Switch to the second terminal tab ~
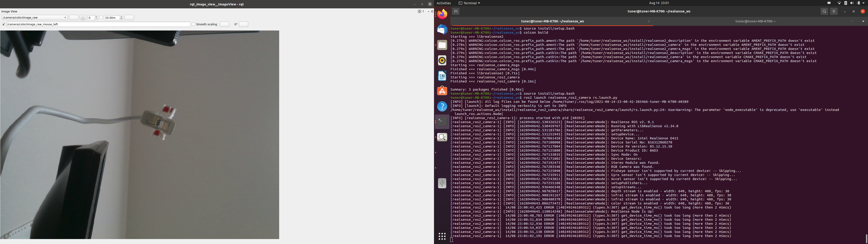This screenshot has height=244, width=868. (755, 21)
